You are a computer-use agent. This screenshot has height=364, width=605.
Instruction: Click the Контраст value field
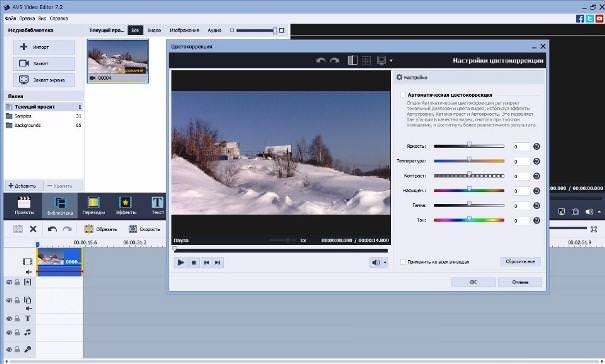522,176
